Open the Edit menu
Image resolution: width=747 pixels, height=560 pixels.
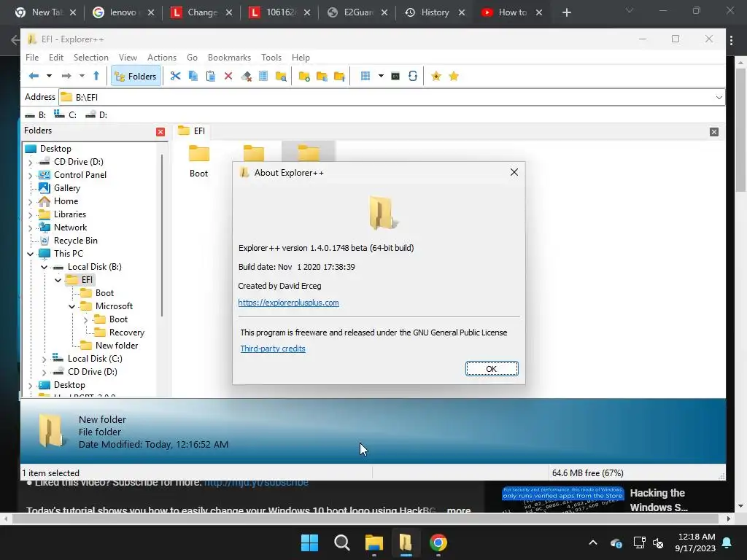click(55, 57)
